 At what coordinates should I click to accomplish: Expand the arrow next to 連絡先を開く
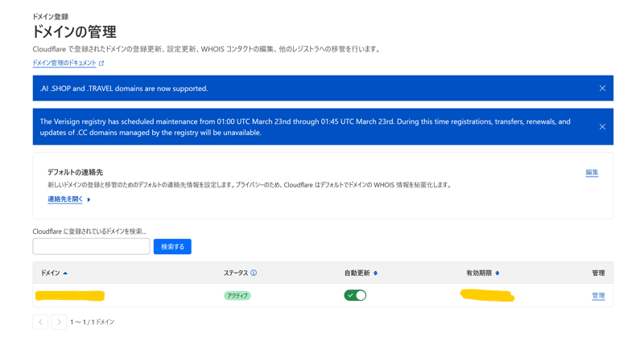[89, 199]
